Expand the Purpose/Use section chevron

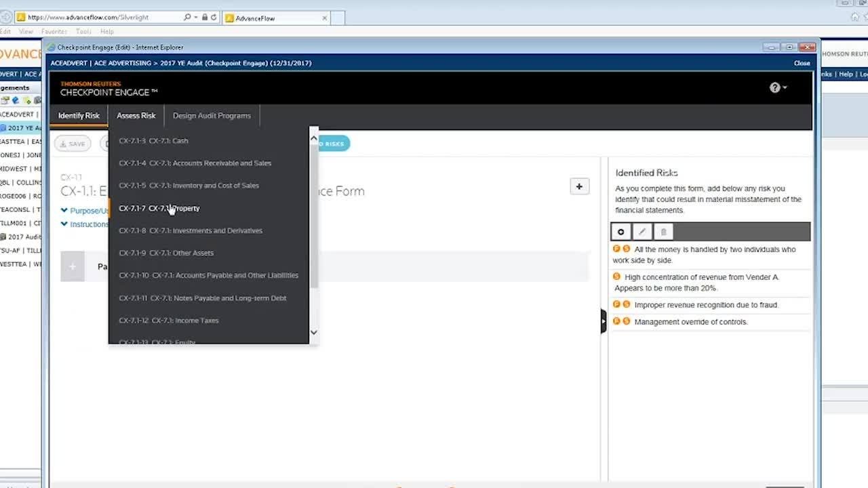pyautogui.click(x=64, y=211)
